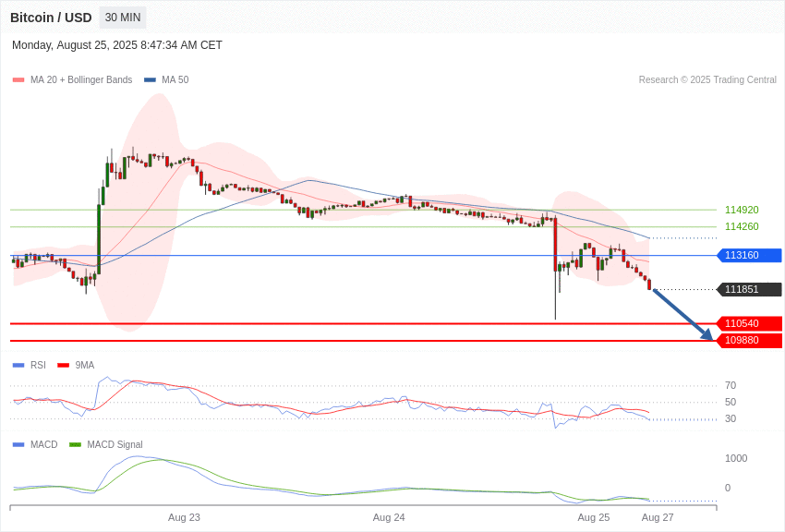Screen dimensions: 785x532
Task: Click the 114260 resistance label
Action: coord(742,226)
